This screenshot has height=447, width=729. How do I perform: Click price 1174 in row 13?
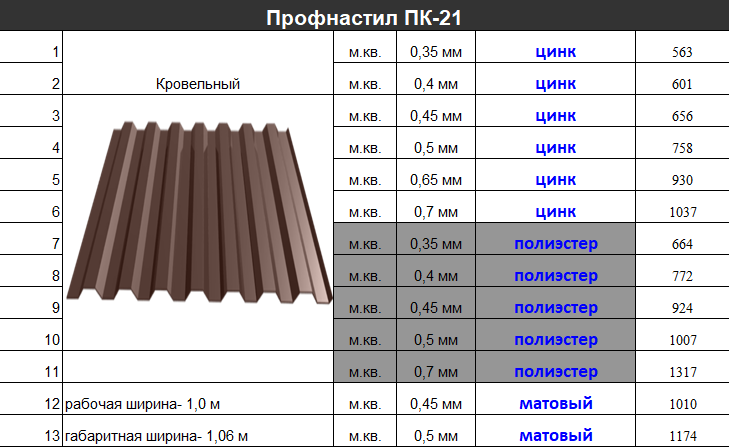coord(683,436)
